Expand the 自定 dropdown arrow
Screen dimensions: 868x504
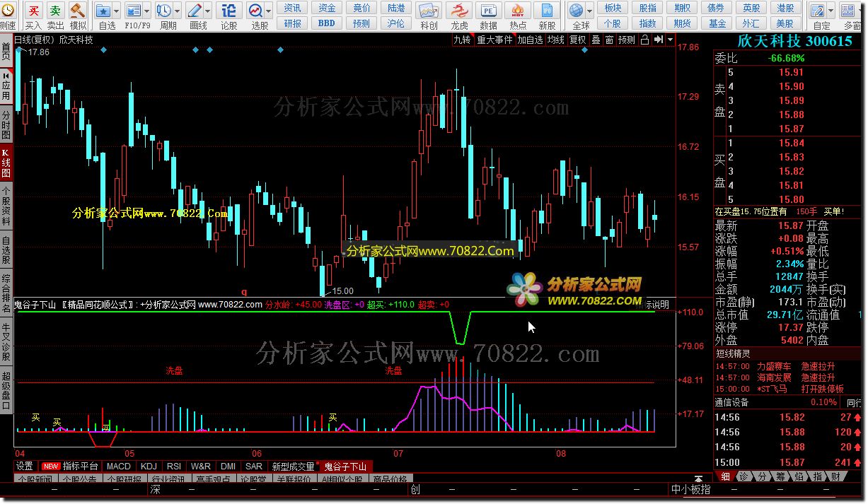pos(831,11)
